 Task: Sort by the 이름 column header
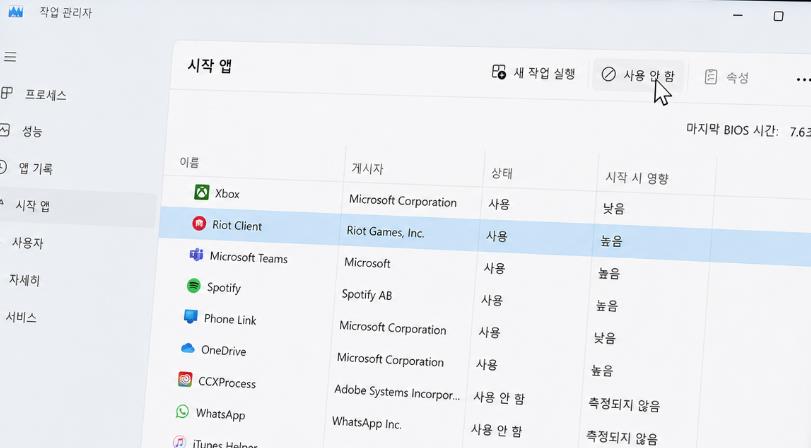tap(189, 162)
